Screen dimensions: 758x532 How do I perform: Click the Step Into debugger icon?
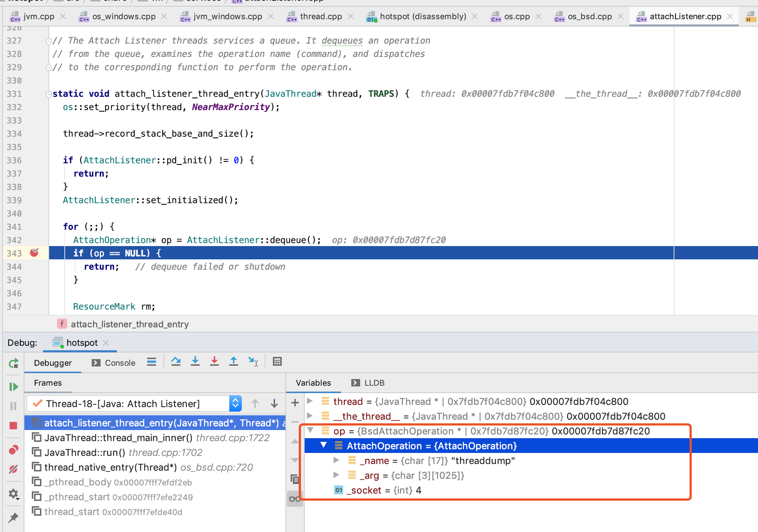195,362
